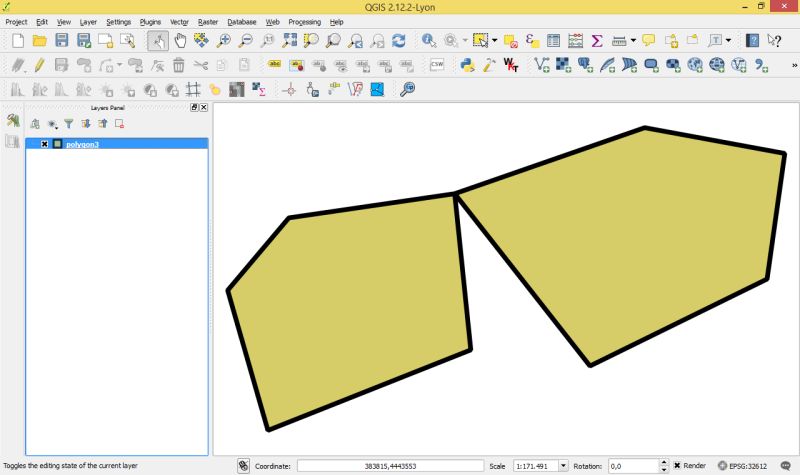Click the Add WMS Layer globe icon

(695, 65)
